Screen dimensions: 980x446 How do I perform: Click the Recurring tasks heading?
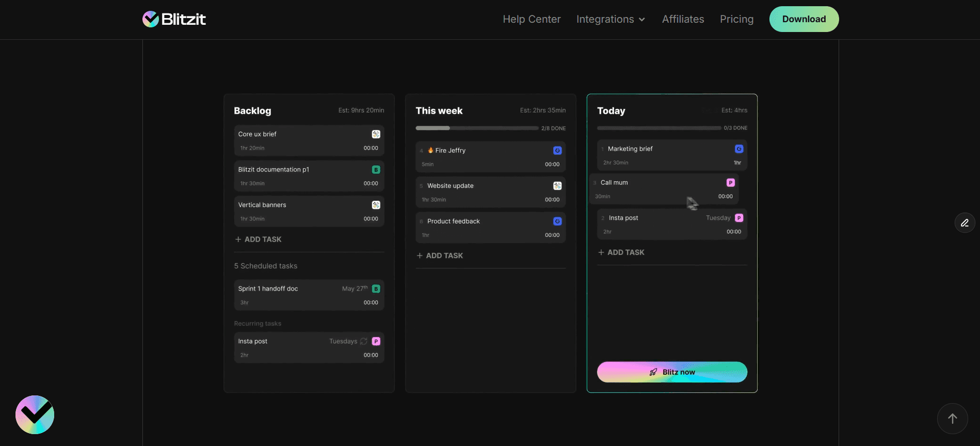coord(258,324)
